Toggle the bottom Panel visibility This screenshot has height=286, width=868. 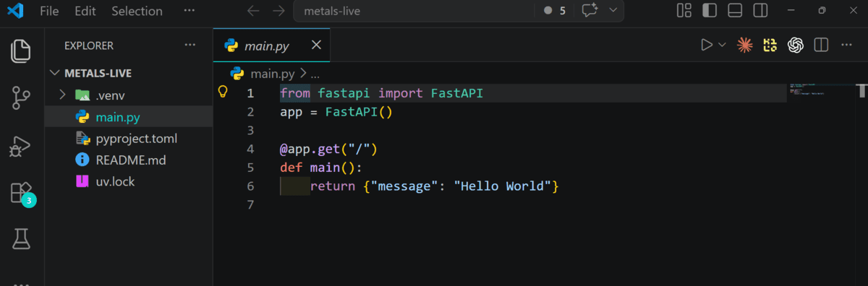coord(735,11)
